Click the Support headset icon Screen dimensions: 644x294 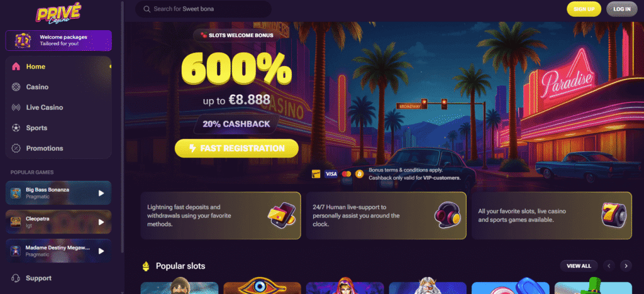[x=16, y=278]
